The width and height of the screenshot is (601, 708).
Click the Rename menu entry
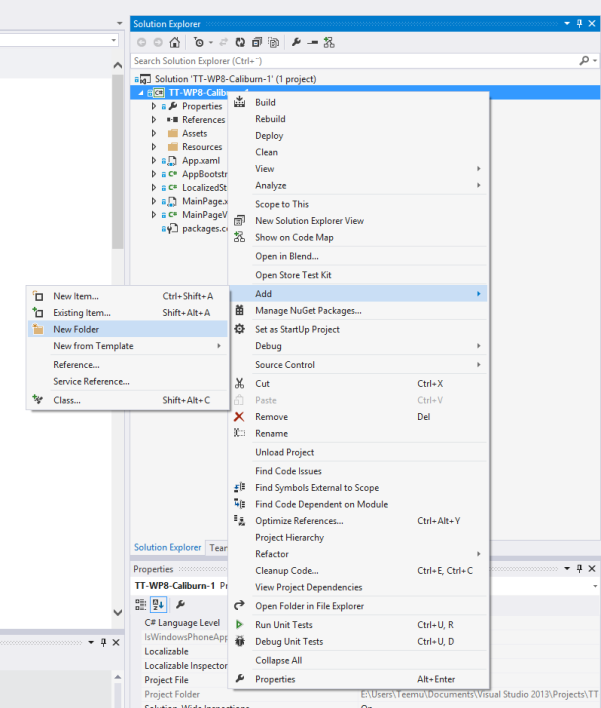[x=360, y=433]
